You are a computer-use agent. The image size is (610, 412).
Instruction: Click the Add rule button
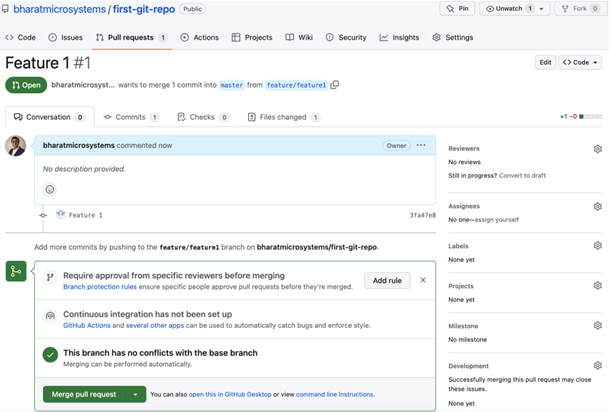click(387, 281)
